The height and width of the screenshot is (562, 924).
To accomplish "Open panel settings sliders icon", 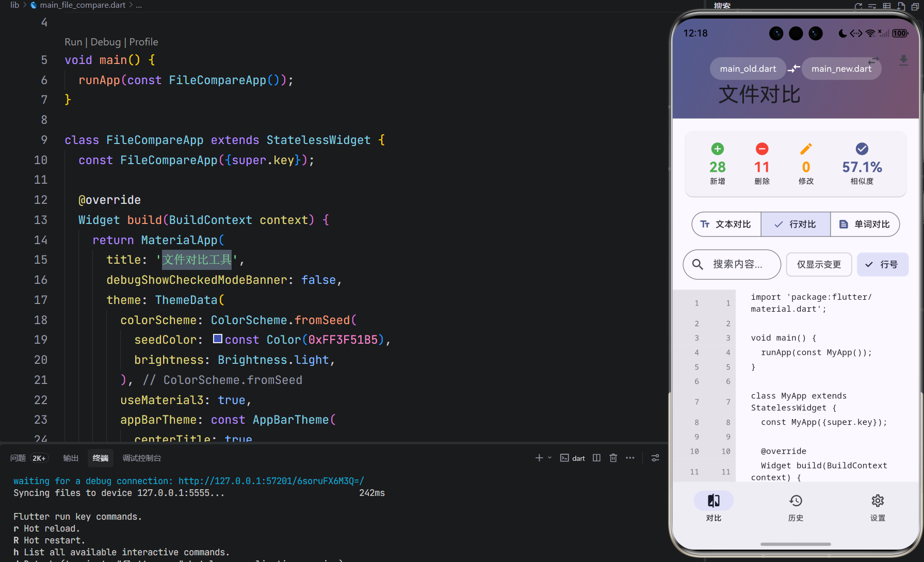I will tap(655, 458).
